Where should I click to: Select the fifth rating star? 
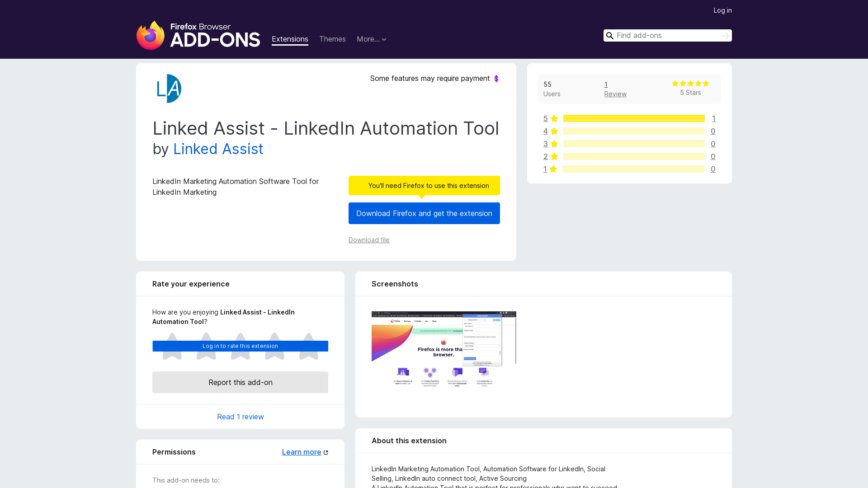309,346
